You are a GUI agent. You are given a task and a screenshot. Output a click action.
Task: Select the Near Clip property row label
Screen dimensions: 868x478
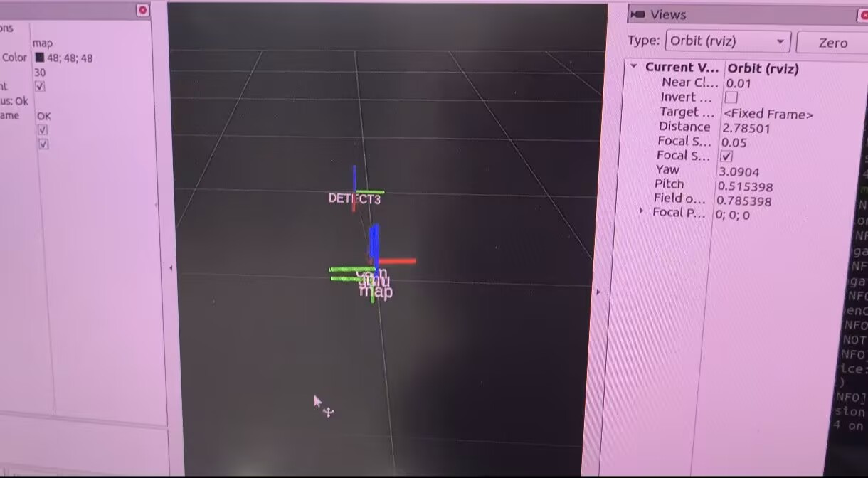point(689,82)
